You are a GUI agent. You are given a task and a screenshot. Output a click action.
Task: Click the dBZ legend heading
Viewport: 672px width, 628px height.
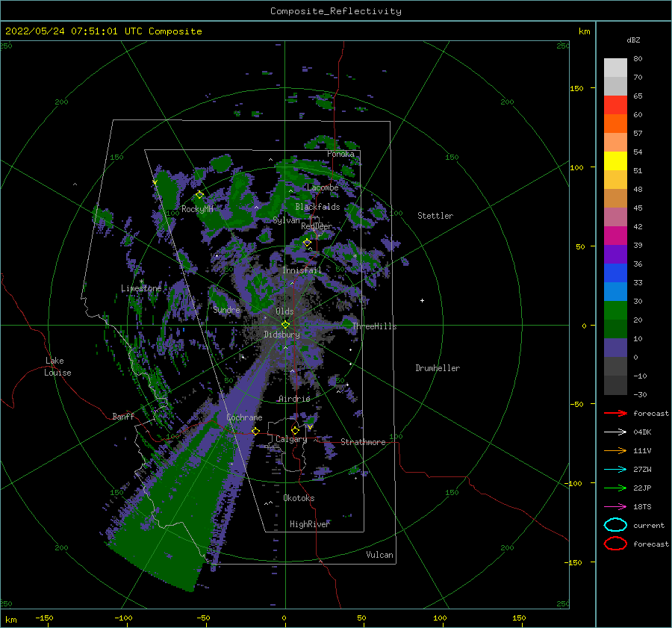pos(633,40)
